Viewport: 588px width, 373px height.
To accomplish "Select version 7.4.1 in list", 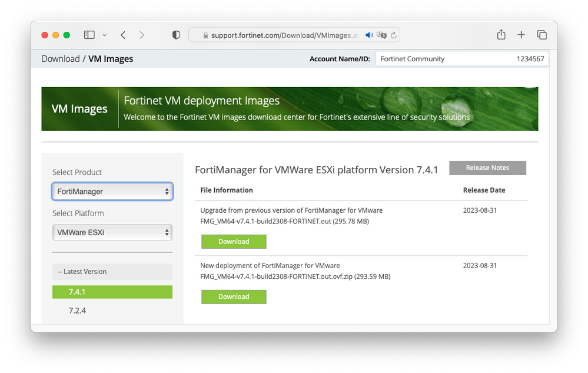I will point(112,292).
